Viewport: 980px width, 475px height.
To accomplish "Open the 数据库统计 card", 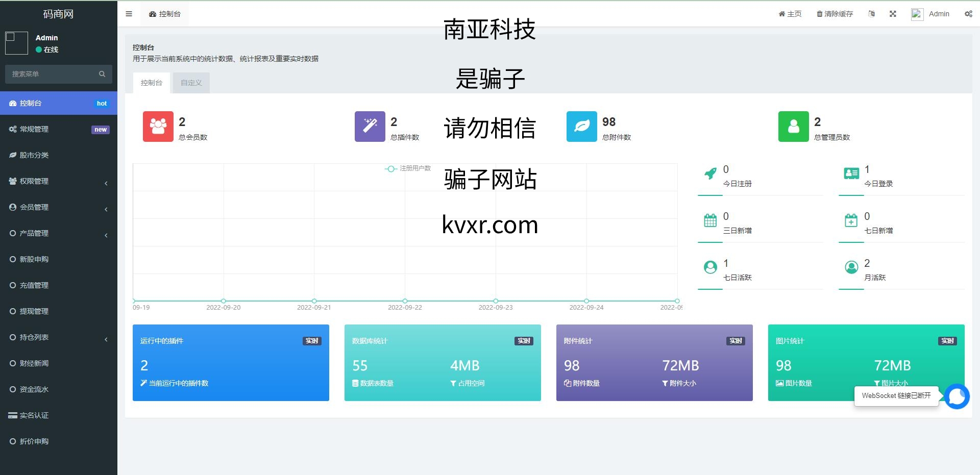I will (443, 363).
